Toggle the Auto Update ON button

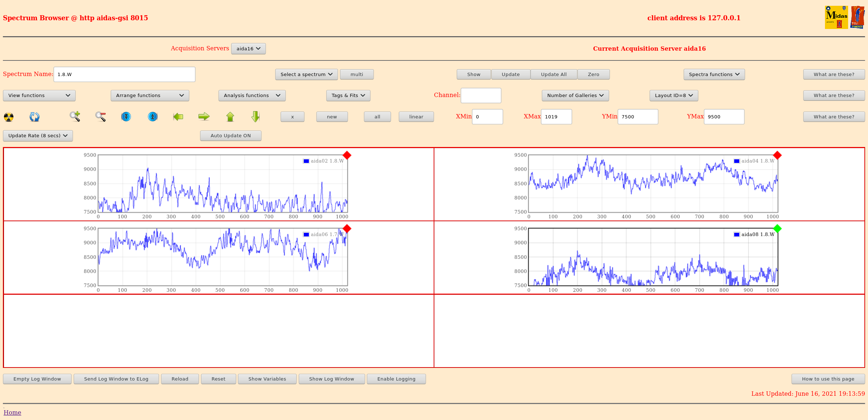point(230,136)
